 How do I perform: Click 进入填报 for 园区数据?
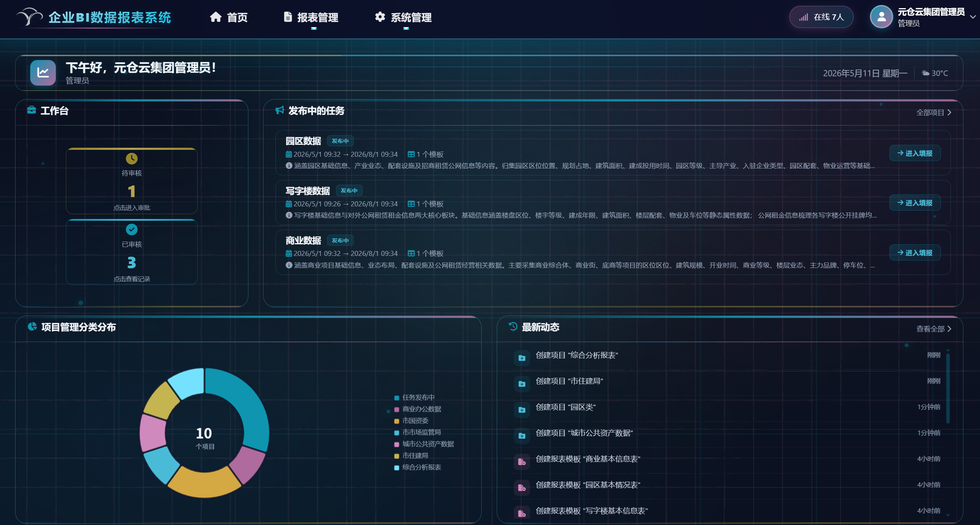click(x=915, y=153)
